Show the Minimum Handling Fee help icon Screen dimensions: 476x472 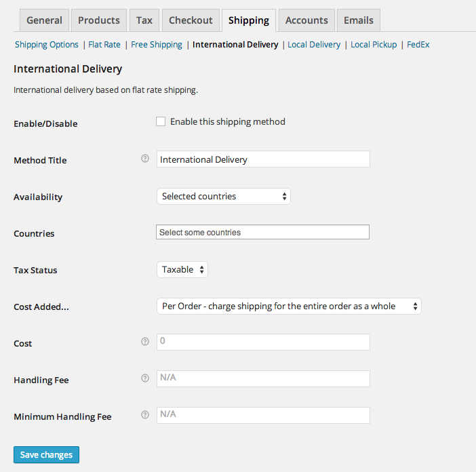coord(145,414)
